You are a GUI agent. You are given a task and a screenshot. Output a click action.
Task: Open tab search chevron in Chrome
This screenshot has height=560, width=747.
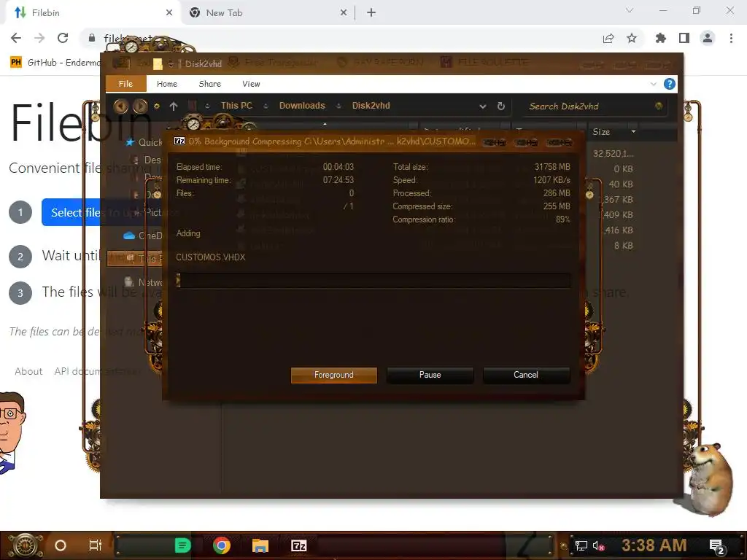(x=630, y=10)
